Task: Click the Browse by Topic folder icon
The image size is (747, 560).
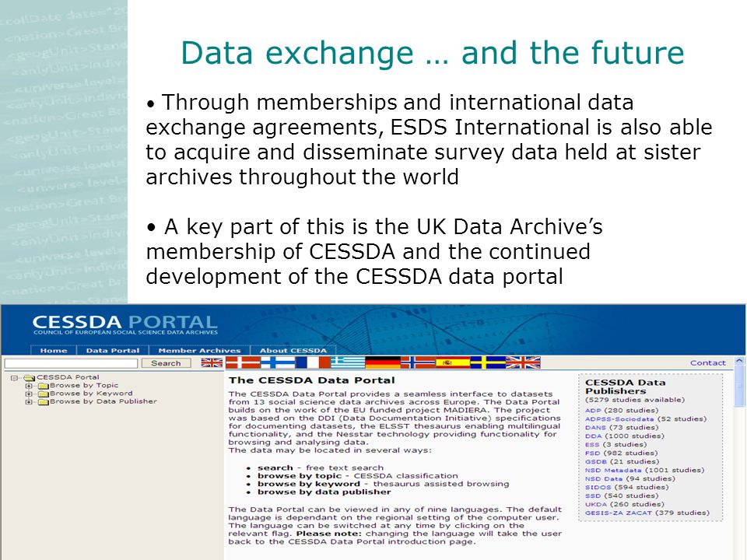Action: pos(44,386)
